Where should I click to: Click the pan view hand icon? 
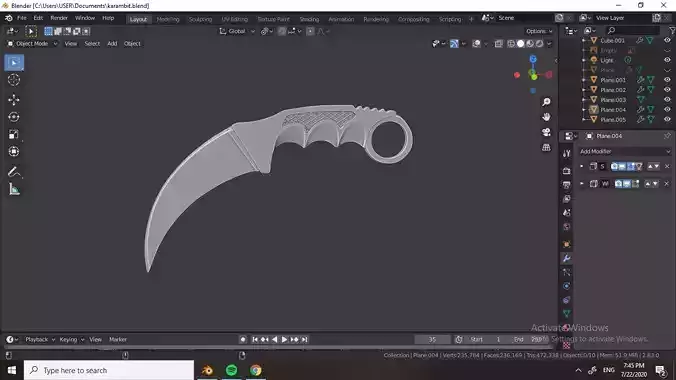point(546,117)
